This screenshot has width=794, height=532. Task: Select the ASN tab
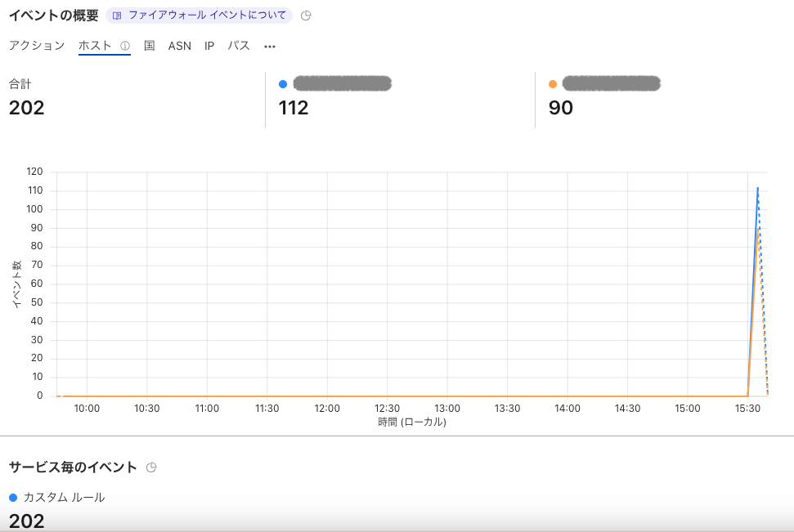pyautogui.click(x=179, y=46)
